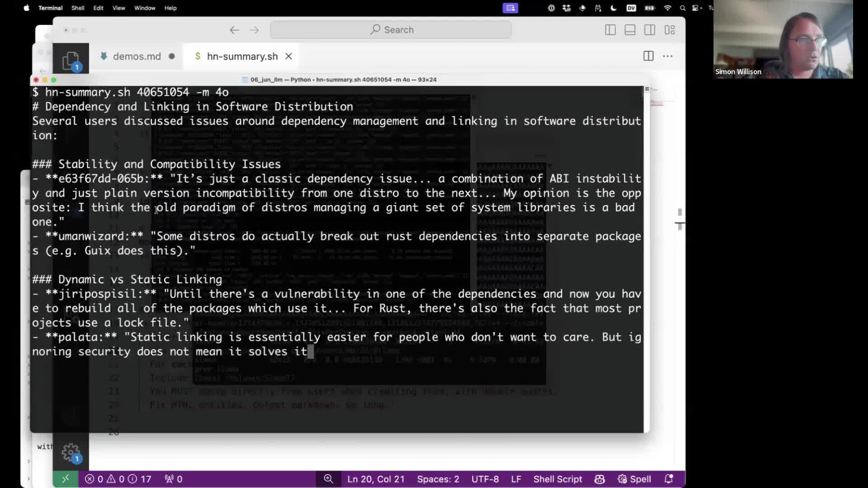This screenshot has width=868, height=488.
Task: Toggle the bottom panel layout icon
Action: pos(630,30)
